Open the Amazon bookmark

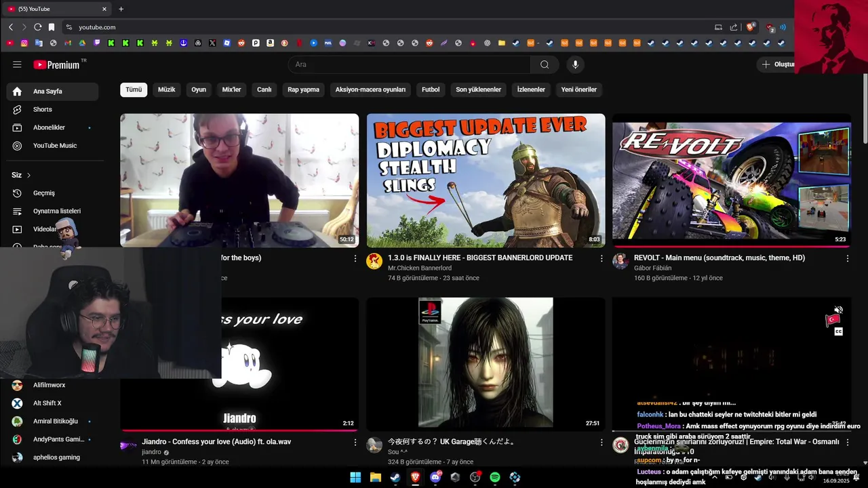click(270, 43)
